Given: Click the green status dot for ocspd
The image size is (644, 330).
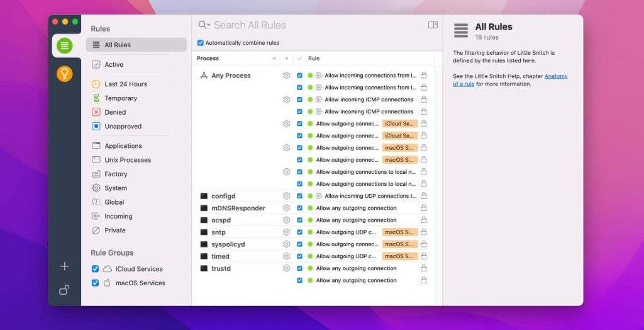Looking at the screenshot, I should [310, 220].
